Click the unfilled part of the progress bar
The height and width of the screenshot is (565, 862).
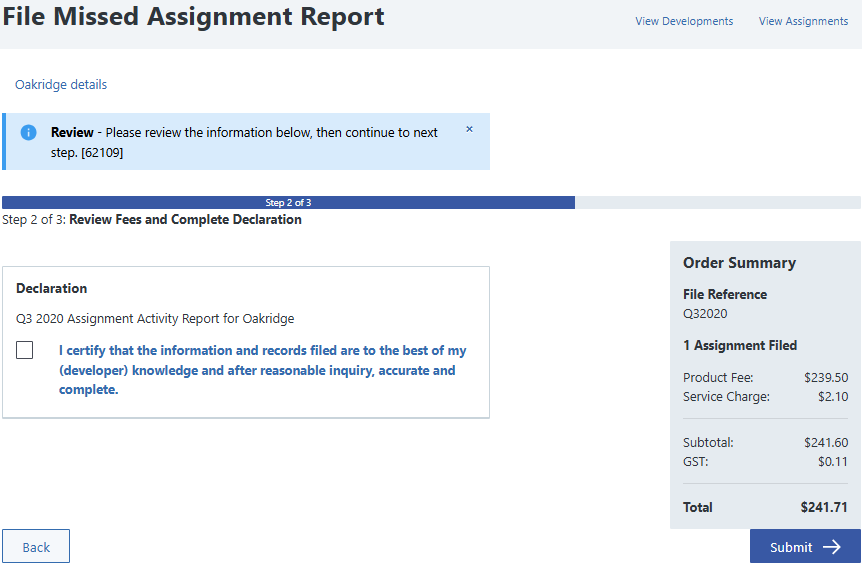[717, 202]
